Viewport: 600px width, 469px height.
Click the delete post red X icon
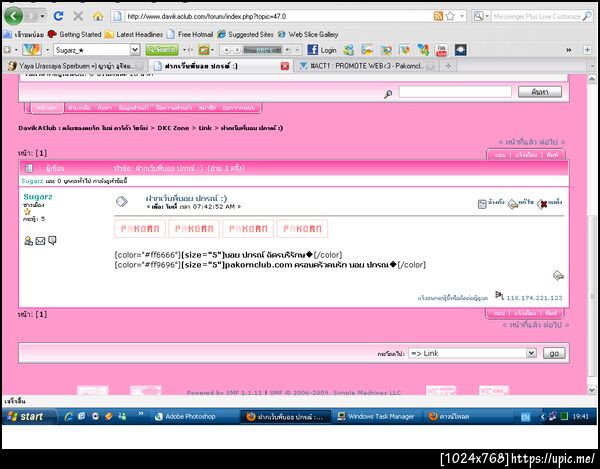tap(549, 203)
